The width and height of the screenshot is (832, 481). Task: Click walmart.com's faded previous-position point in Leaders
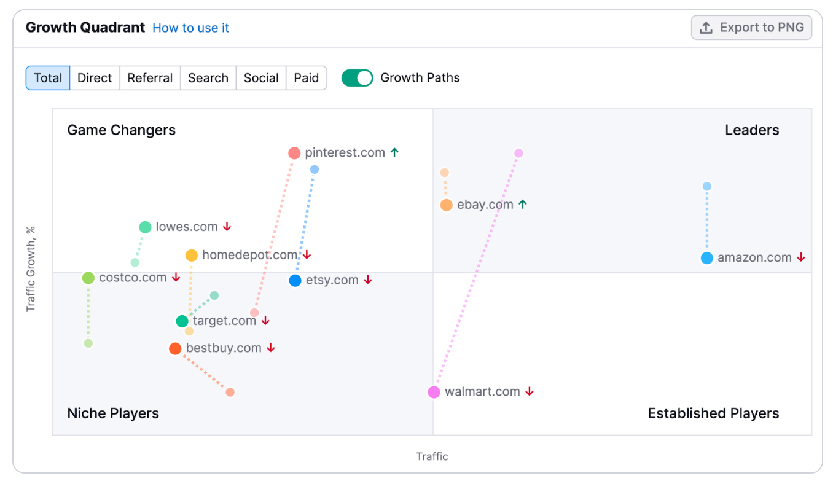[x=518, y=153]
